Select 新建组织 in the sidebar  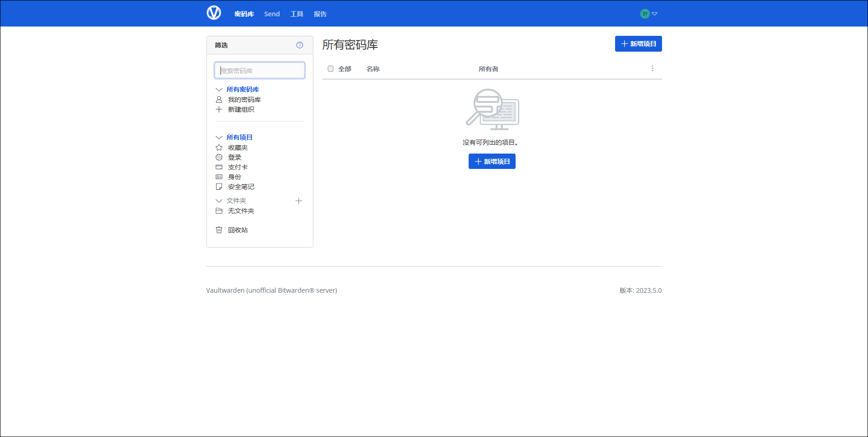click(241, 109)
